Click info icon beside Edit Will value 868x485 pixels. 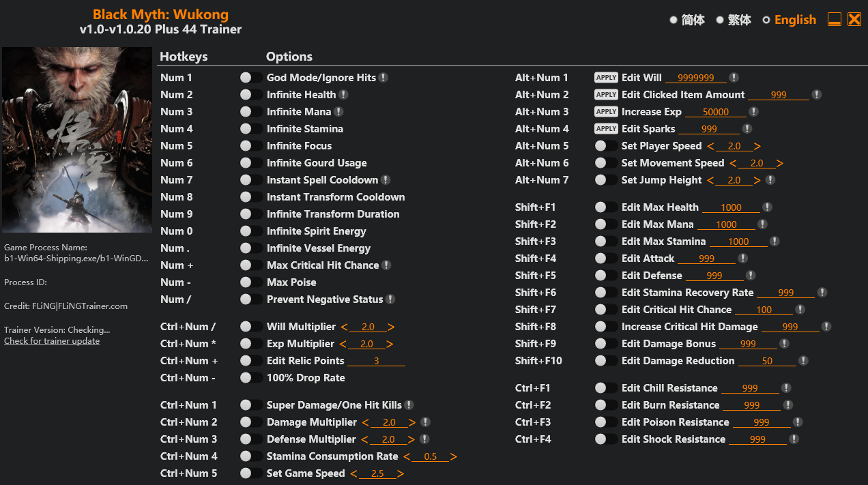click(734, 78)
